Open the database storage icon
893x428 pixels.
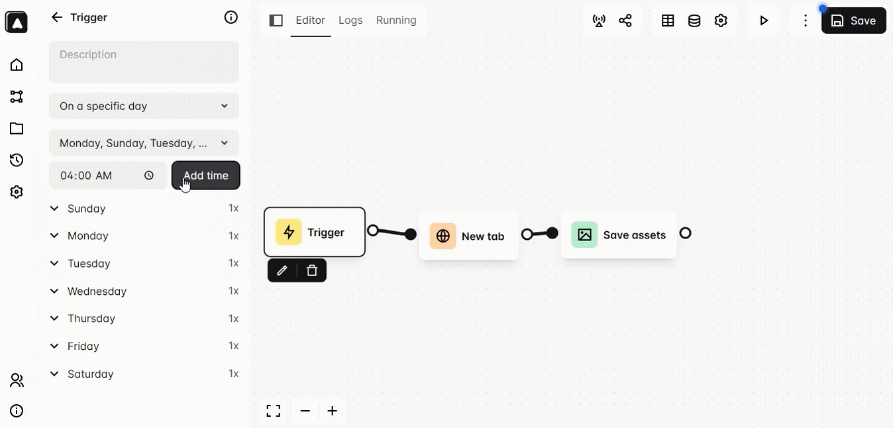point(694,20)
